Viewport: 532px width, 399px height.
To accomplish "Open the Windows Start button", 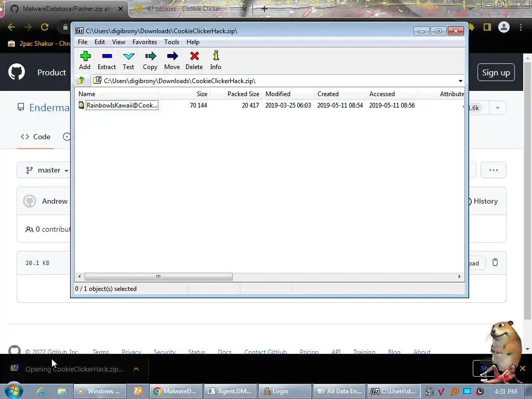I will click(14, 390).
